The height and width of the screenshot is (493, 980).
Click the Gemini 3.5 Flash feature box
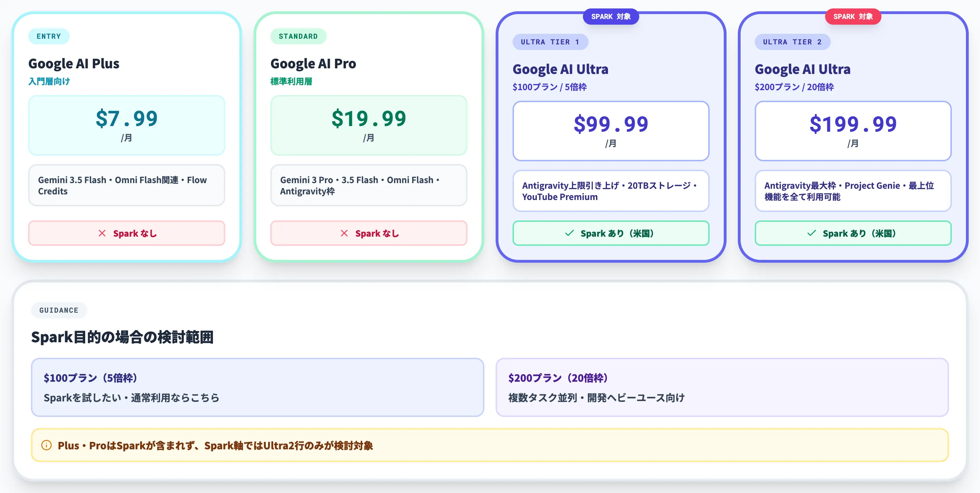pos(127,185)
